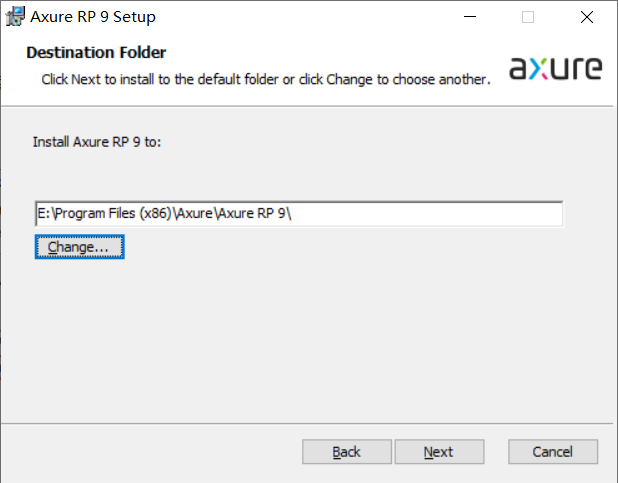618x483 pixels.
Task: Click the 'Install Axure RP 9 to:' label
Action: 97,142
